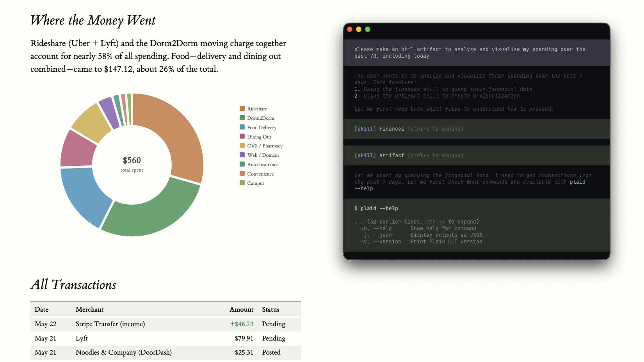This screenshot has width=644, height=362.
Task: Click the '$ plaid --help' command line
Action: [x=376, y=208]
